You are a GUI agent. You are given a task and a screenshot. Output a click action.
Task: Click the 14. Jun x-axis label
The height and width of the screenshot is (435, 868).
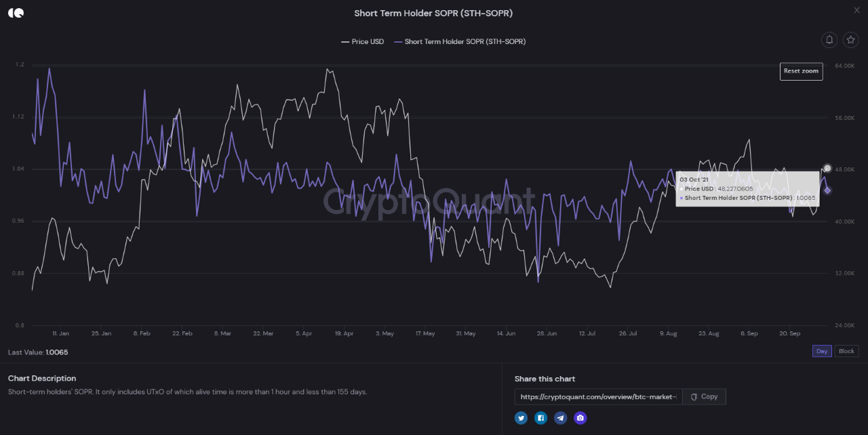[x=507, y=333]
